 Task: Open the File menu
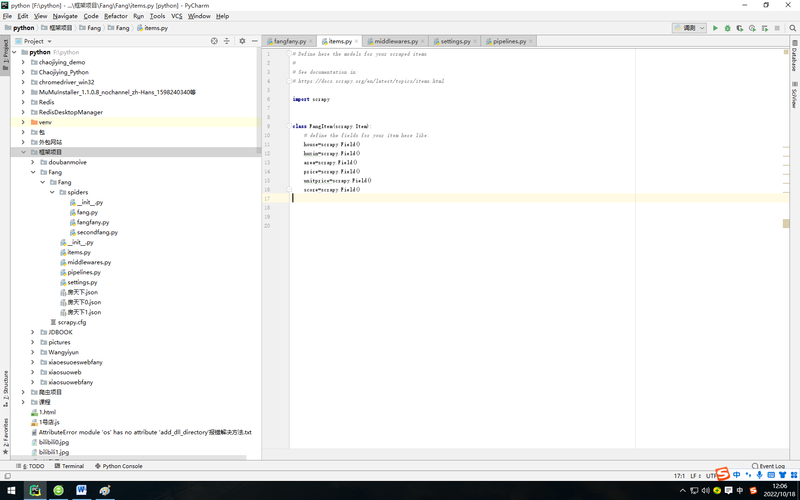click(7, 16)
